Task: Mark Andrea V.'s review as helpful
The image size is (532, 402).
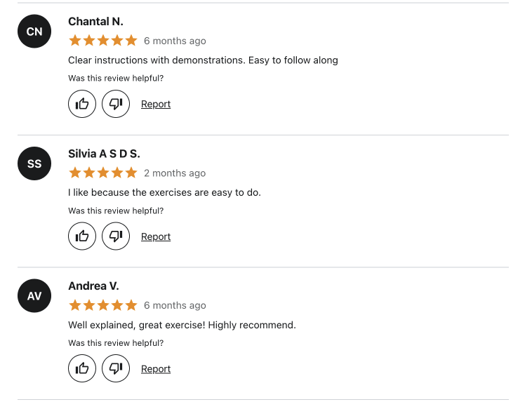Action: (x=82, y=369)
